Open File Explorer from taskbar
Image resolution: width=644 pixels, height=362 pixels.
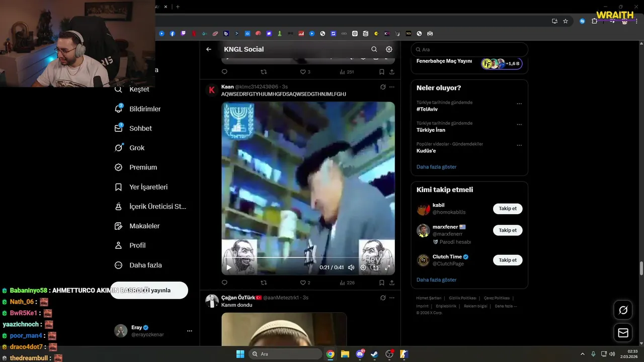tap(345, 354)
